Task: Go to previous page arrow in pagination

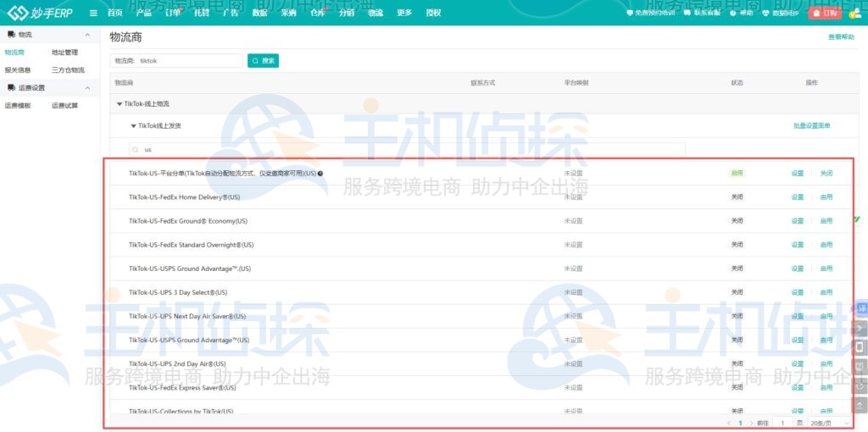Action: [729, 424]
